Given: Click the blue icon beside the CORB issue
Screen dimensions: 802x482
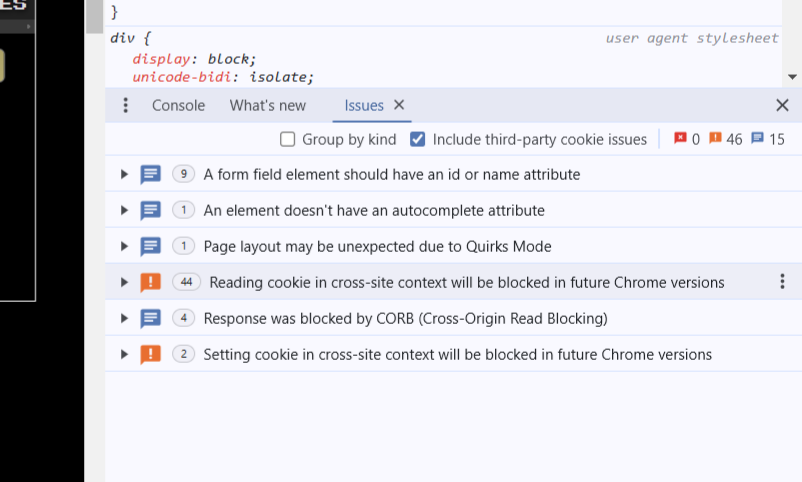Looking at the screenshot, I should [x=150, y=318].
